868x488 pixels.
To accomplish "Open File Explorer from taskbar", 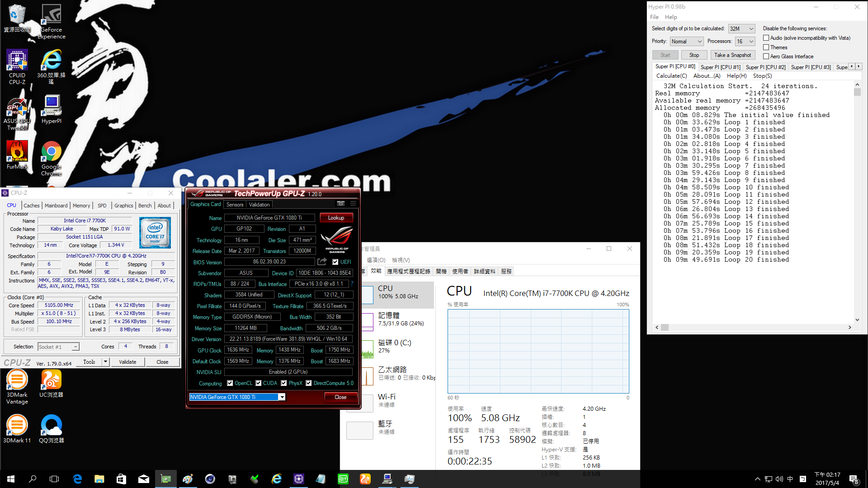I will 99,479.
